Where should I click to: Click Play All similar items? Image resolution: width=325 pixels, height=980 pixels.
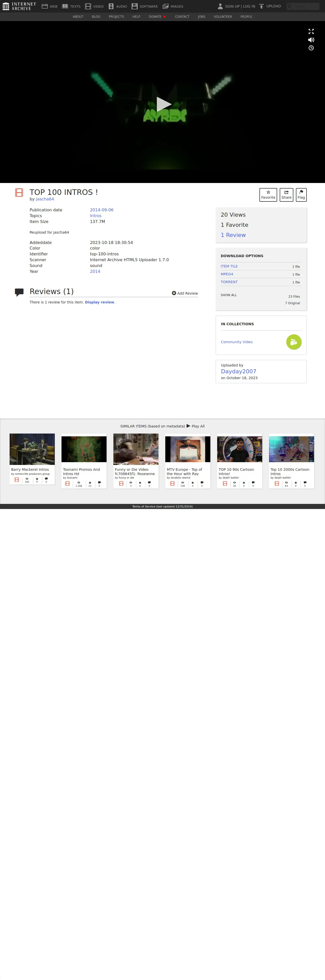[x=196, y=426]
